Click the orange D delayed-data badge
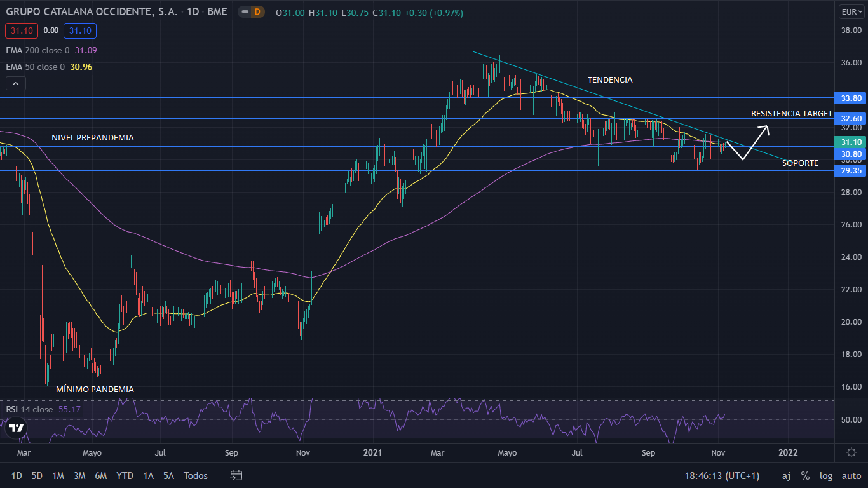The height and width of the screenshot is (488, 868). click(257, 12)
